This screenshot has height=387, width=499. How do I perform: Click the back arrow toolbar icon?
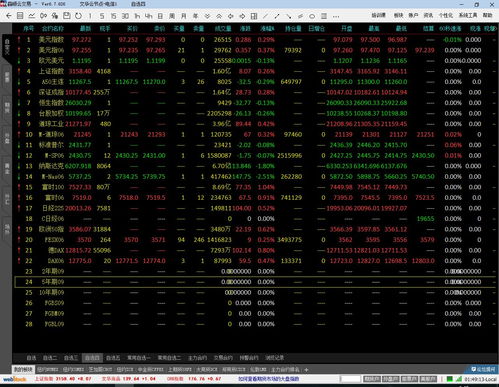pyautogui.click(x=9, y=16)
